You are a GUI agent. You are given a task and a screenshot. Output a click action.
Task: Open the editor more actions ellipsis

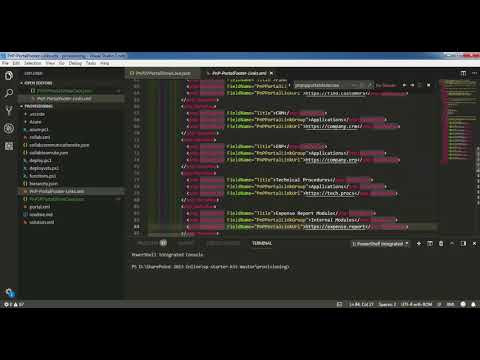(474, 73)
